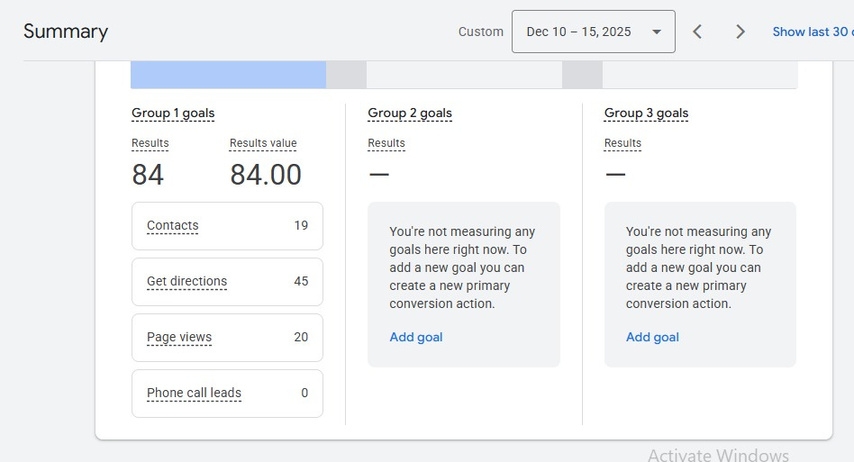Click Add goal under Group 2 goals

416,337
